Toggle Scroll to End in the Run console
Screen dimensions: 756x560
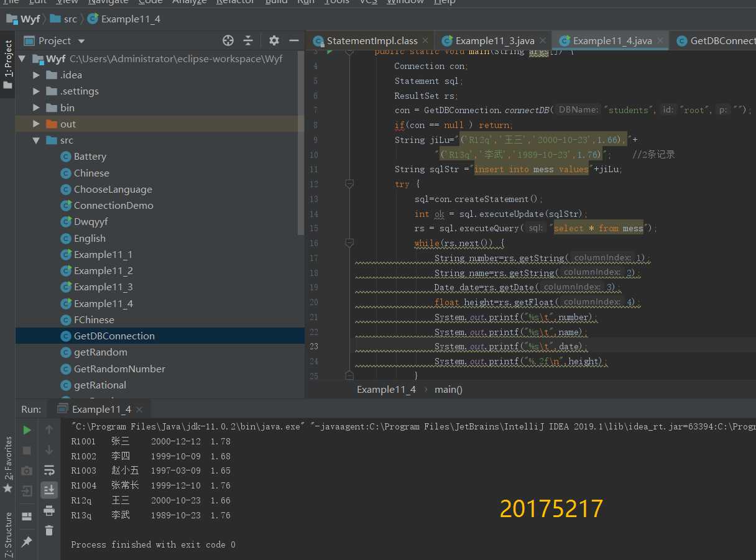(49, 490)
